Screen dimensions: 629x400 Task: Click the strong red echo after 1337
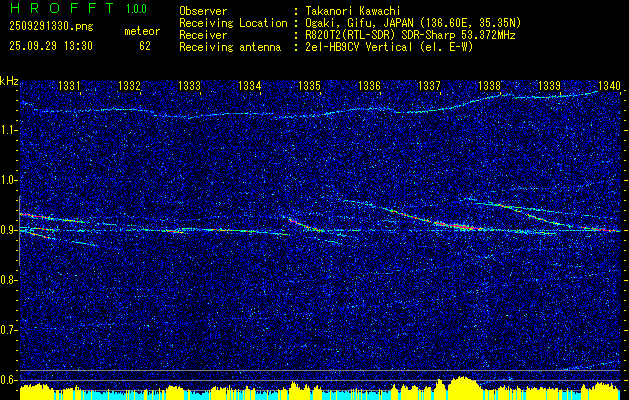pos(457,225)
